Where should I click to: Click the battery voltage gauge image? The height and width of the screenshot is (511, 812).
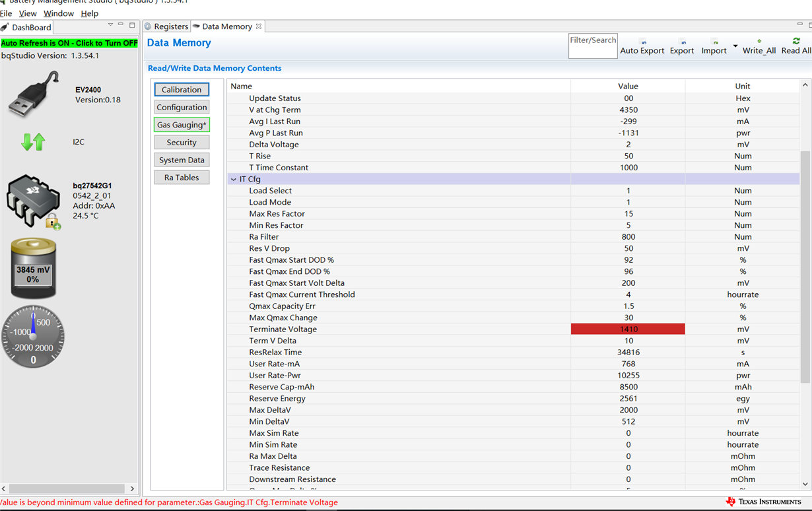point(34,268)
